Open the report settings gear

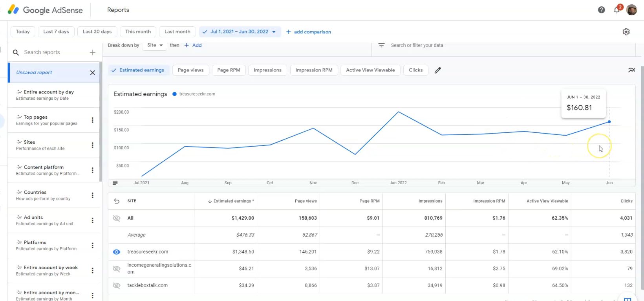[626, 32]
